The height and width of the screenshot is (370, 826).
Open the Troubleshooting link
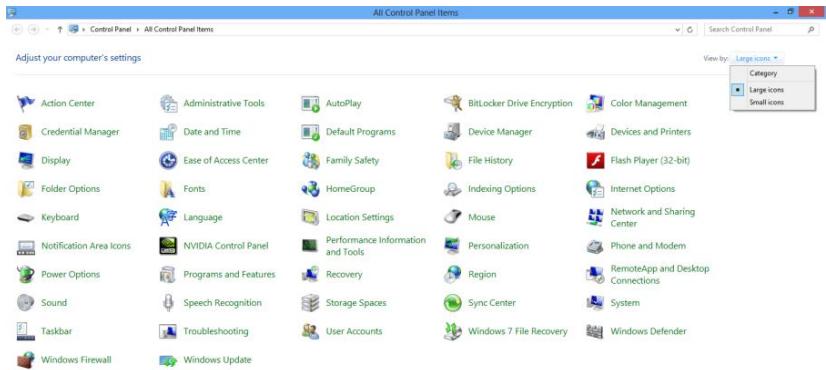[x=215, y=332]
